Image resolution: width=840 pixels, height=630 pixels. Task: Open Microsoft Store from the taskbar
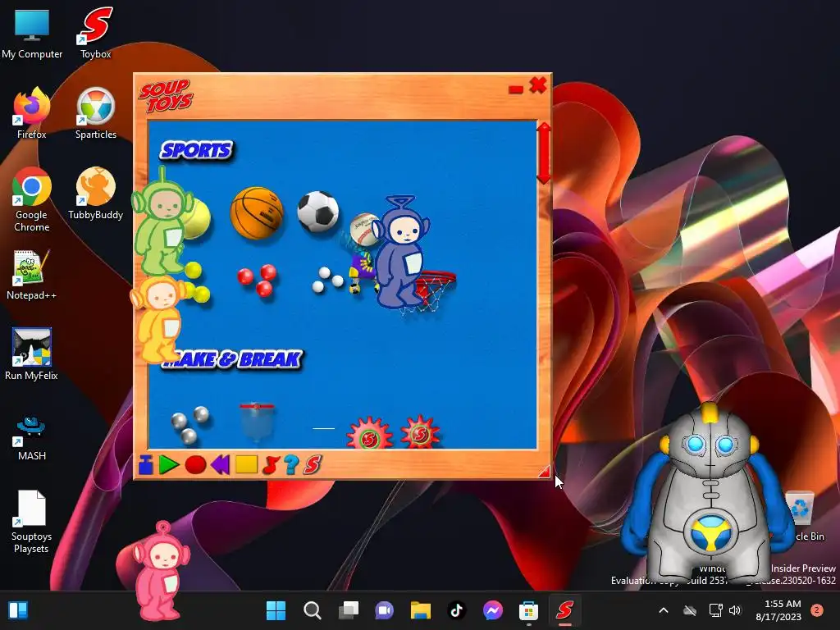click(x=528, y=610)
